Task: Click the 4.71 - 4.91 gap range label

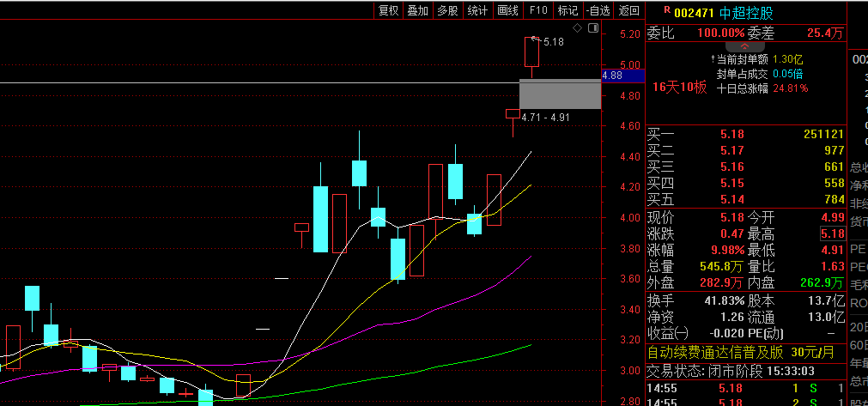Action: [545, 118]
